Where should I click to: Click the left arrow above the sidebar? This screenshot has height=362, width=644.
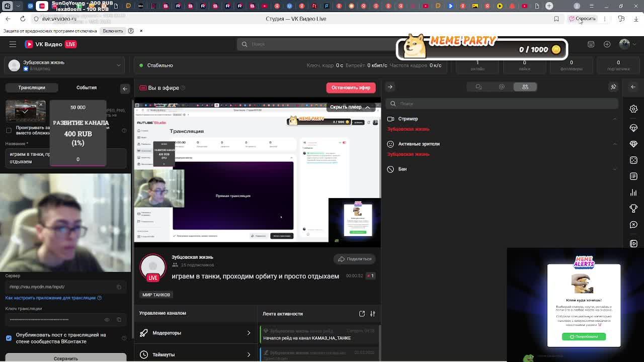pos(633,87)
